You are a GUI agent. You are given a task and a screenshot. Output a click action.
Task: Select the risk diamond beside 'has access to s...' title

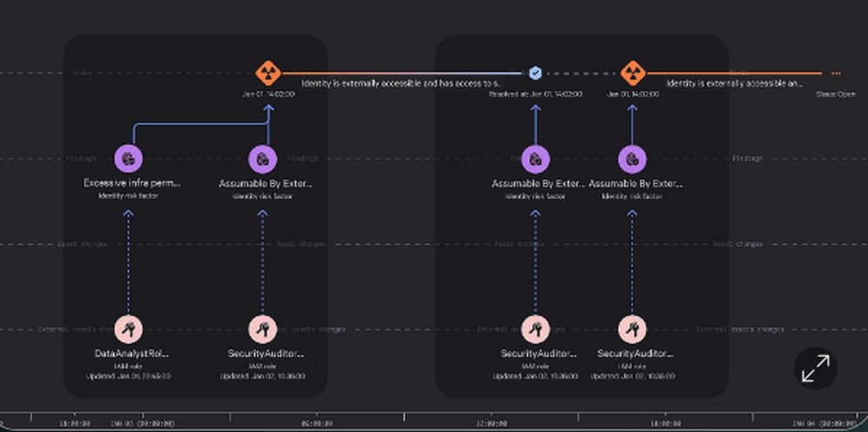coord(268,73)
